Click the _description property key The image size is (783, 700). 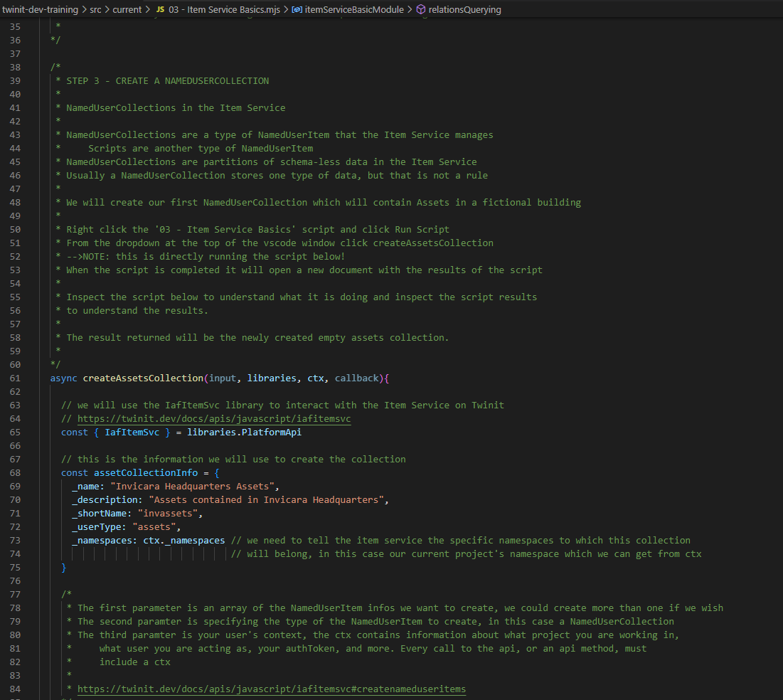105,499
